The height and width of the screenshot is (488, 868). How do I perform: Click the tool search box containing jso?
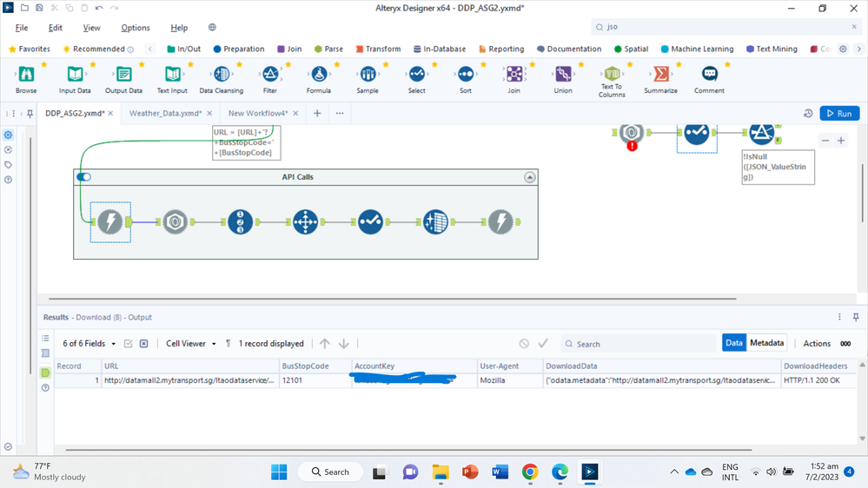(726, 27)
